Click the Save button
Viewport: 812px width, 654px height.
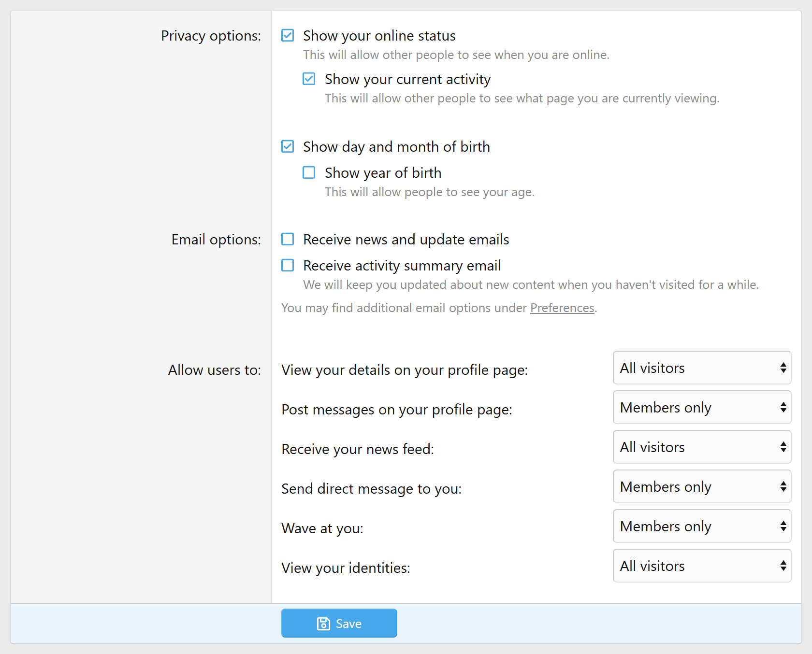339,623
